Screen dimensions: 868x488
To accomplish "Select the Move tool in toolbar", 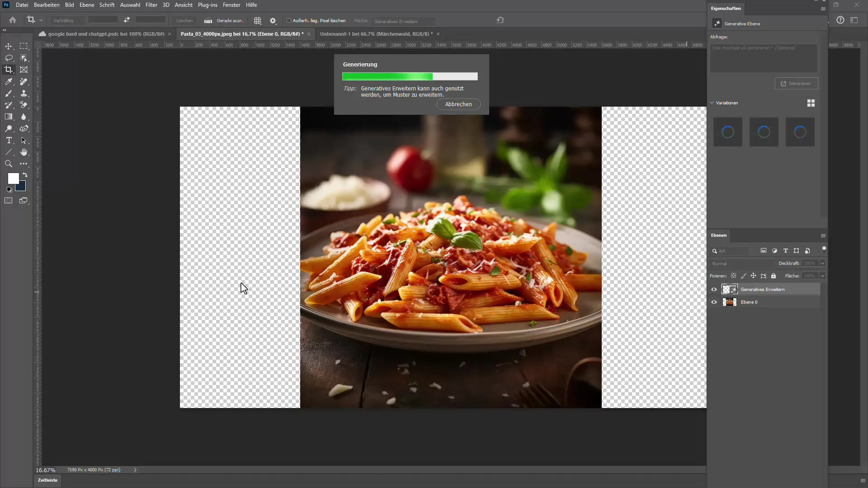I will [9, 47].
